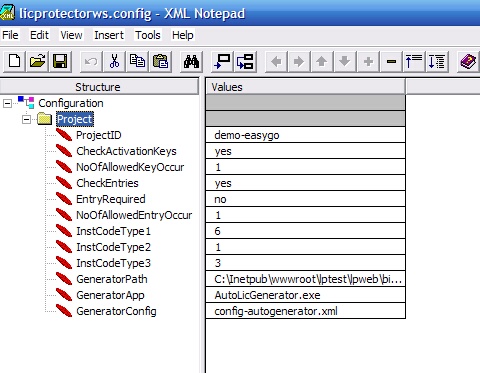Click the Help book icon

pyautogui.click(x=468, y=61)
